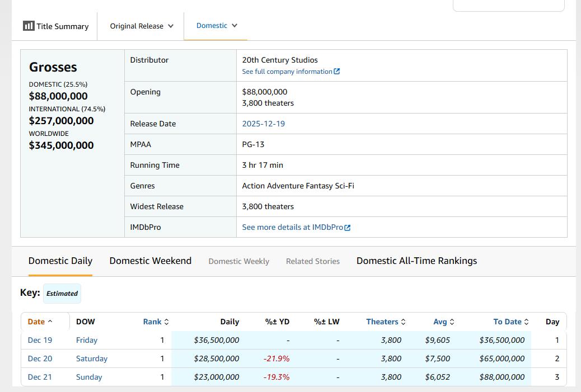Select the Domestic Daily tab
The image size is (581, 392).
tap(60, 261)
